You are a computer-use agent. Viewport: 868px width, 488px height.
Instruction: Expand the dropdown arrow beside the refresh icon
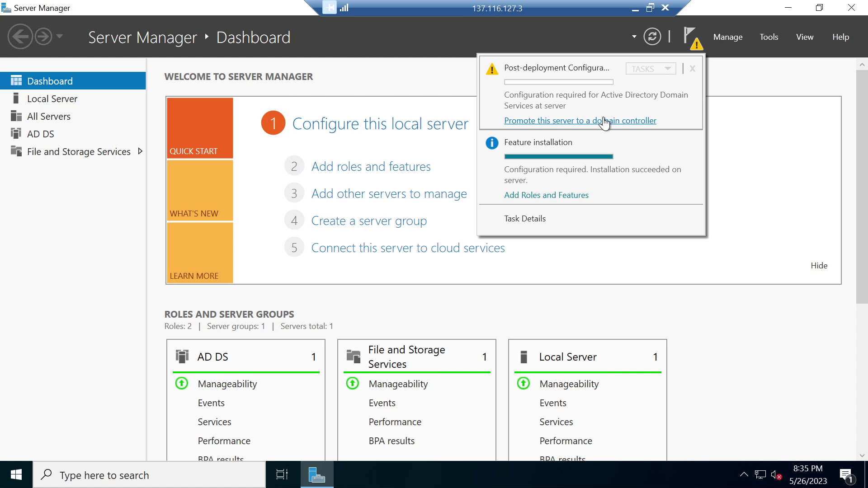(x=634, y=37)
